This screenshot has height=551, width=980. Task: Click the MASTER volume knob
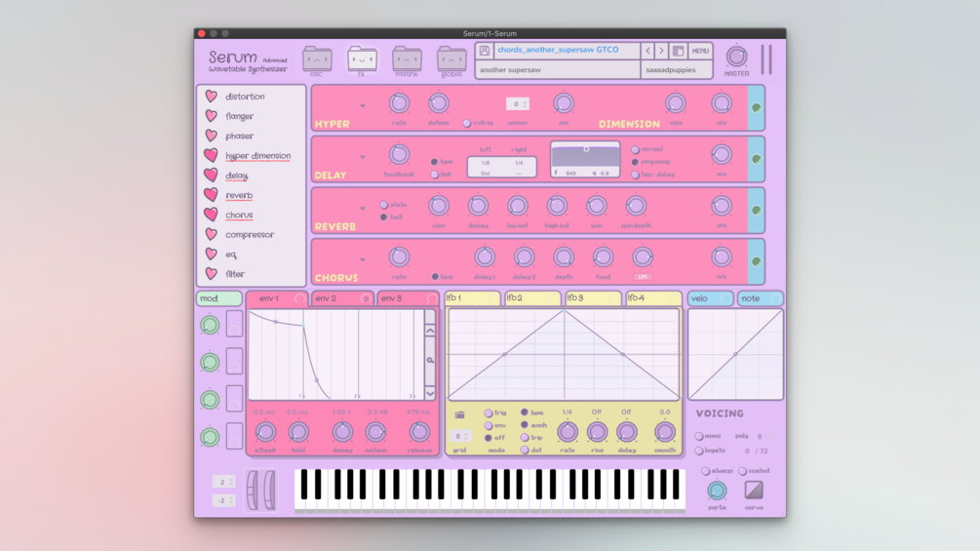click(736, 57)
